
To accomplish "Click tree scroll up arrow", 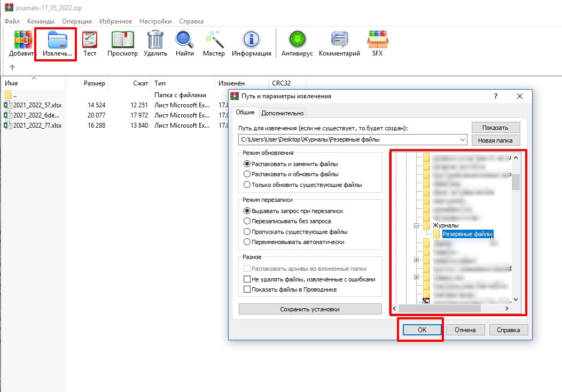I will pyautogui.click(x=516, y=158).
